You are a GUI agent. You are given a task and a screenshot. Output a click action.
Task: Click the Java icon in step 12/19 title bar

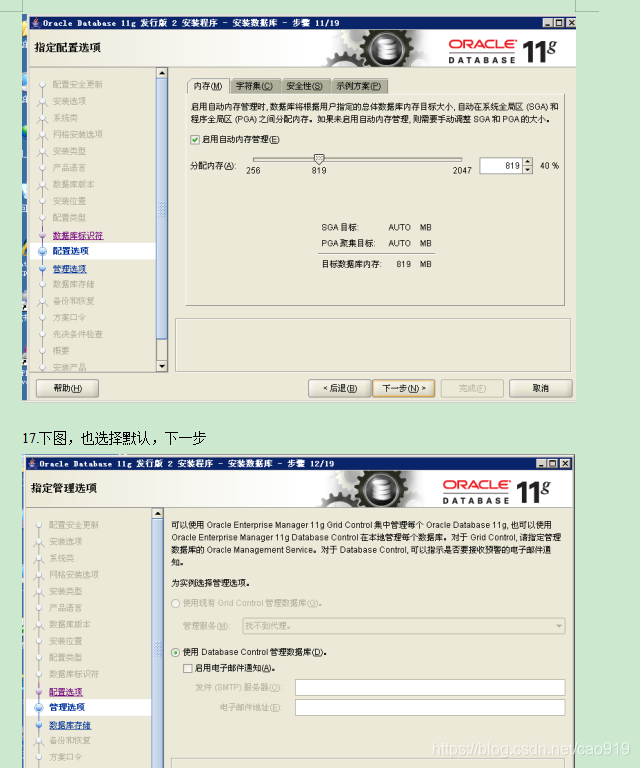click(x=32, y=463)
